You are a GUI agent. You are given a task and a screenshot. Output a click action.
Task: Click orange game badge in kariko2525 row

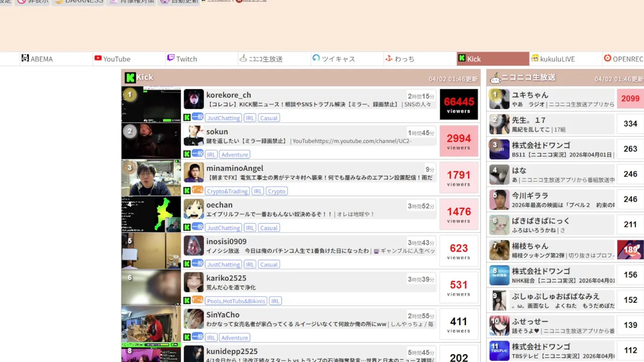tap(198, 301)
